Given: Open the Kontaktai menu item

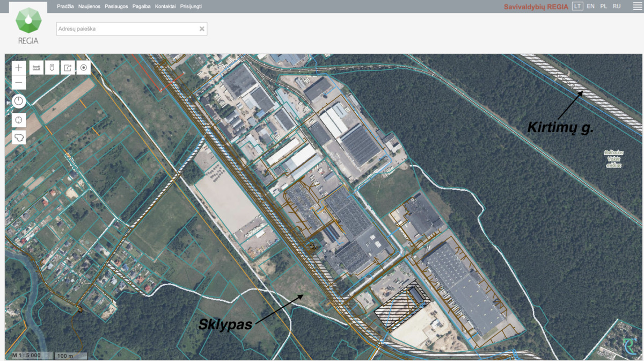Looking at the screenshot, I should 165,6.
